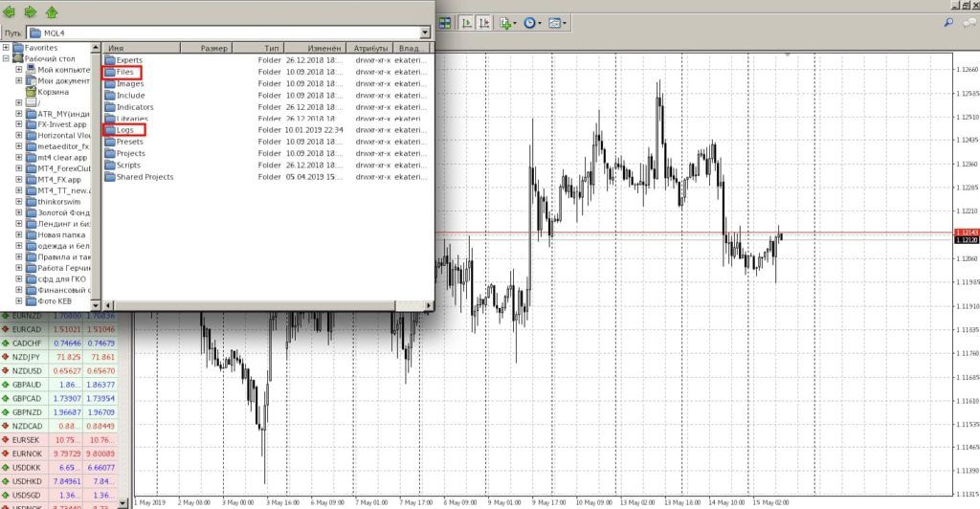Click the green forward arrow icon
Screen dimensions: 980x509
(31, 12)
